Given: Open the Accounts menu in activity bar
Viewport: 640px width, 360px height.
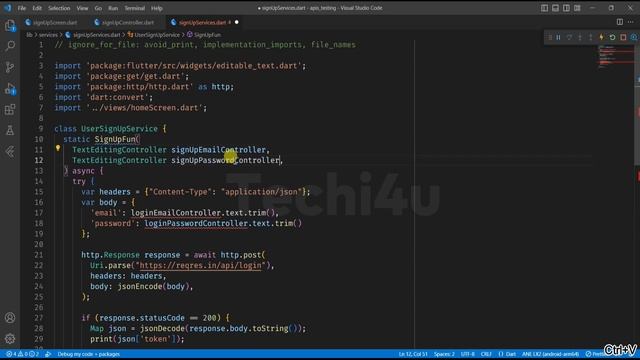Looking at the screenshot, I should click(10, 318).
